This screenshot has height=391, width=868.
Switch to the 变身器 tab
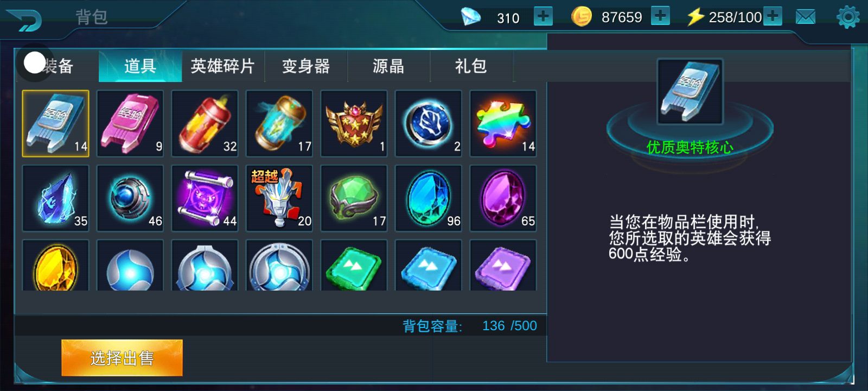[x=306, y=66]
